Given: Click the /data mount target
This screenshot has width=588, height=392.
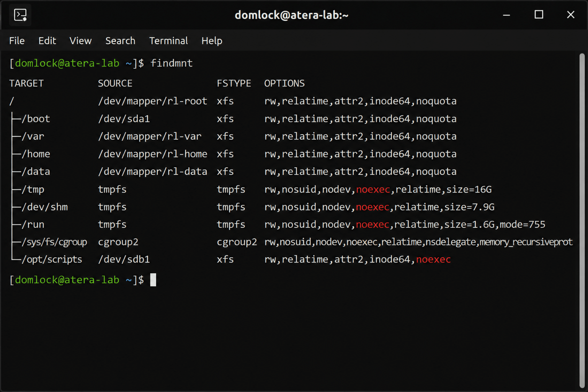Looking at the screenshot, I should coord(36,171).
